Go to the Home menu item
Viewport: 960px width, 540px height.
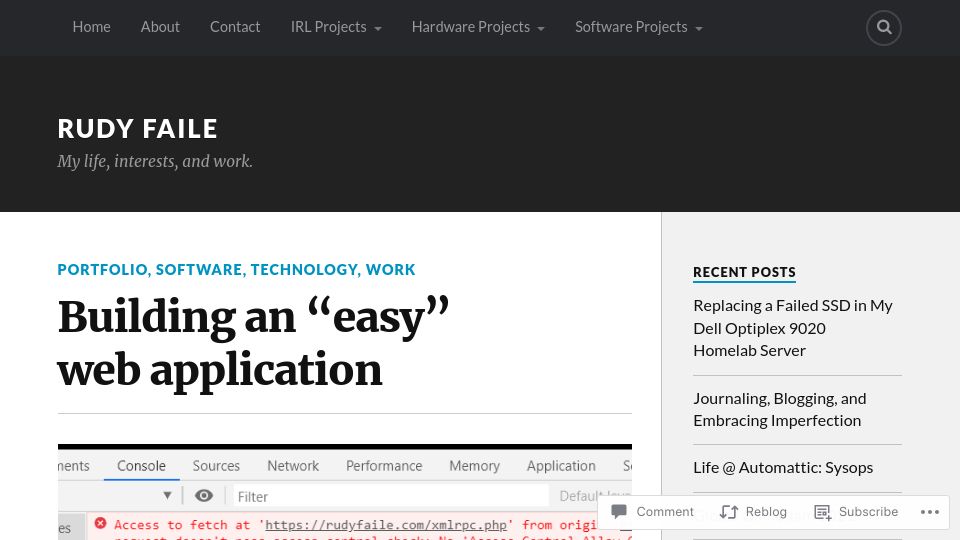(x=91, y=27)
